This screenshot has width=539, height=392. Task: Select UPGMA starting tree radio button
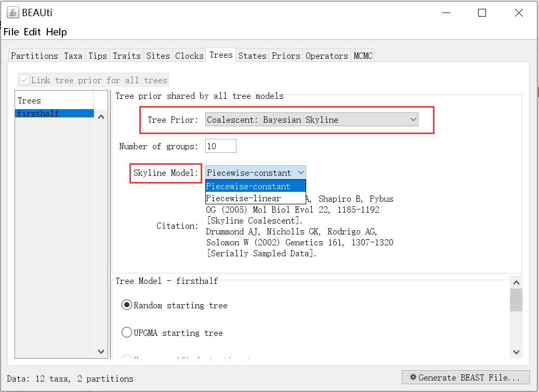(127, 332)
